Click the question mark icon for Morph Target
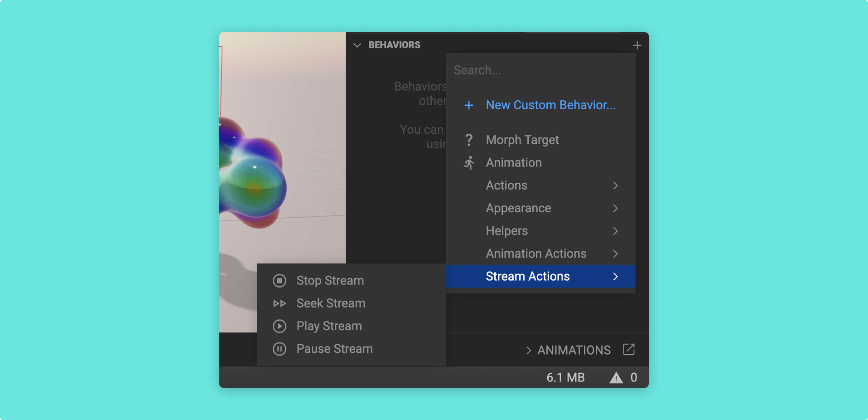Viewport: 868px width, 420px height. tap(469, 140)
